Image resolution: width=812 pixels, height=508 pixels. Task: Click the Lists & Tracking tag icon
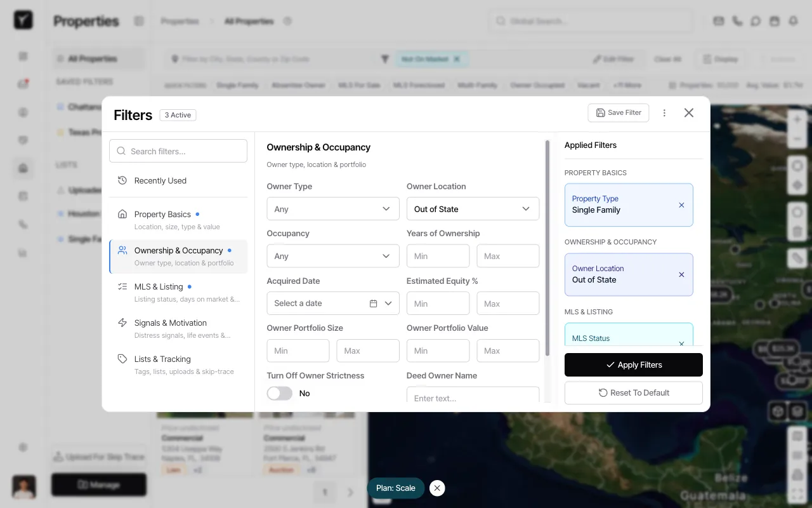tap(122, 359)
